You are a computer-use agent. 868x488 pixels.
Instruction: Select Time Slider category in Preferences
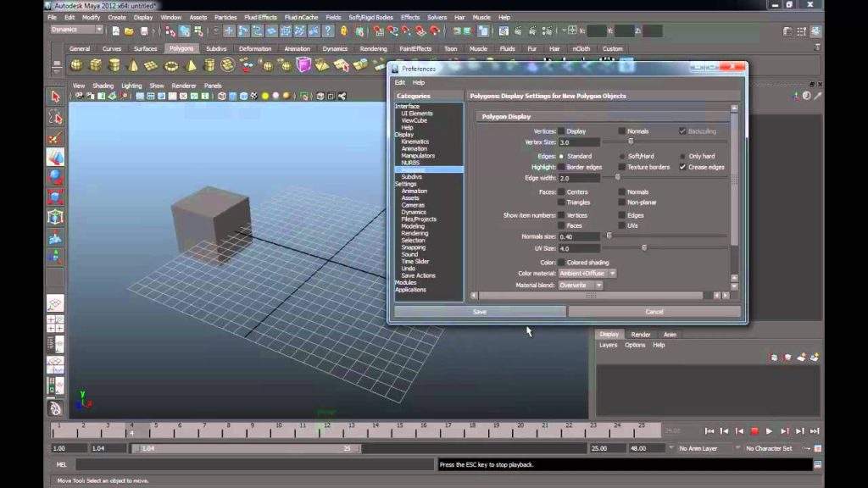pyautogui.click(x=415, y=261)
